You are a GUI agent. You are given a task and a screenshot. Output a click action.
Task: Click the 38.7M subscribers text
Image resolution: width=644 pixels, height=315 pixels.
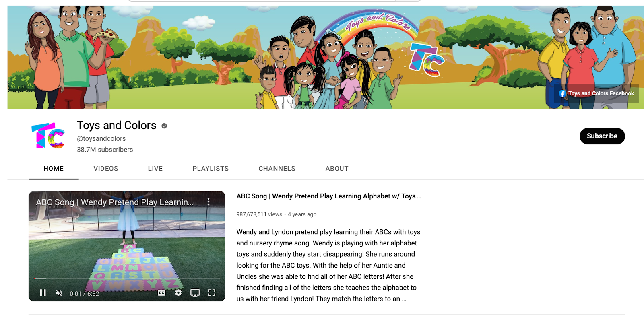click(105, 150)
